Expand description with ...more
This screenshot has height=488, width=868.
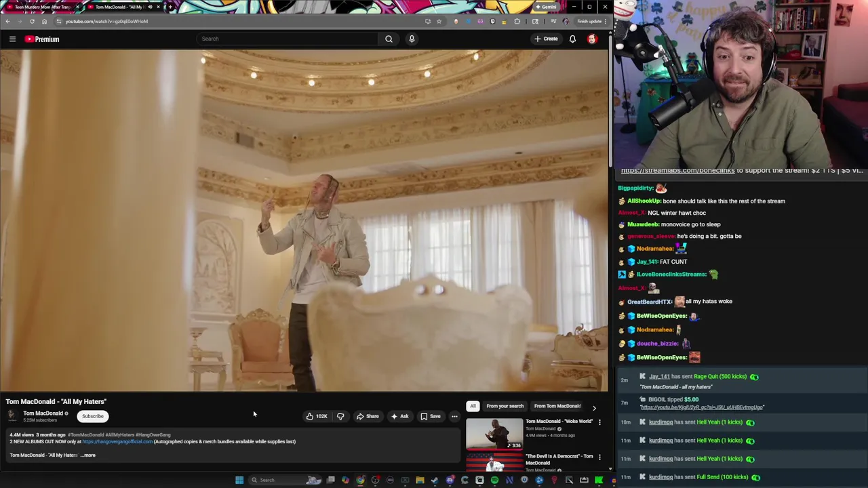(x=88, y=455)
